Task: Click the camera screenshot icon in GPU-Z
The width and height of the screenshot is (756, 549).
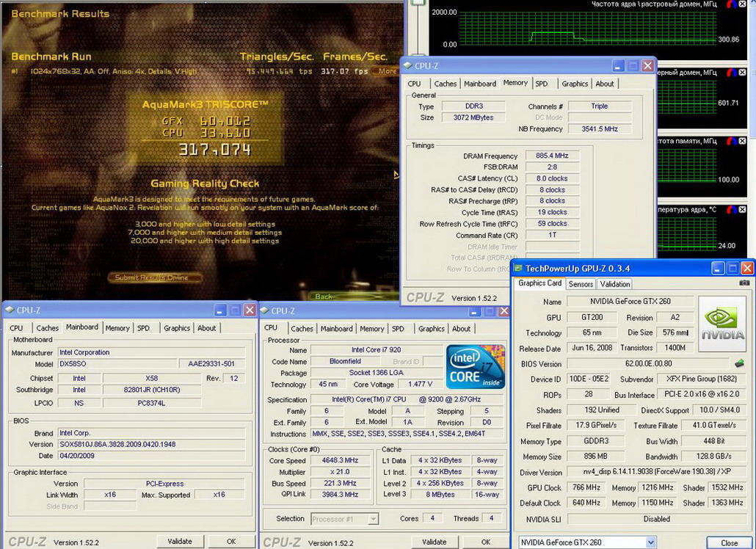Action: [x=744, y=283]
